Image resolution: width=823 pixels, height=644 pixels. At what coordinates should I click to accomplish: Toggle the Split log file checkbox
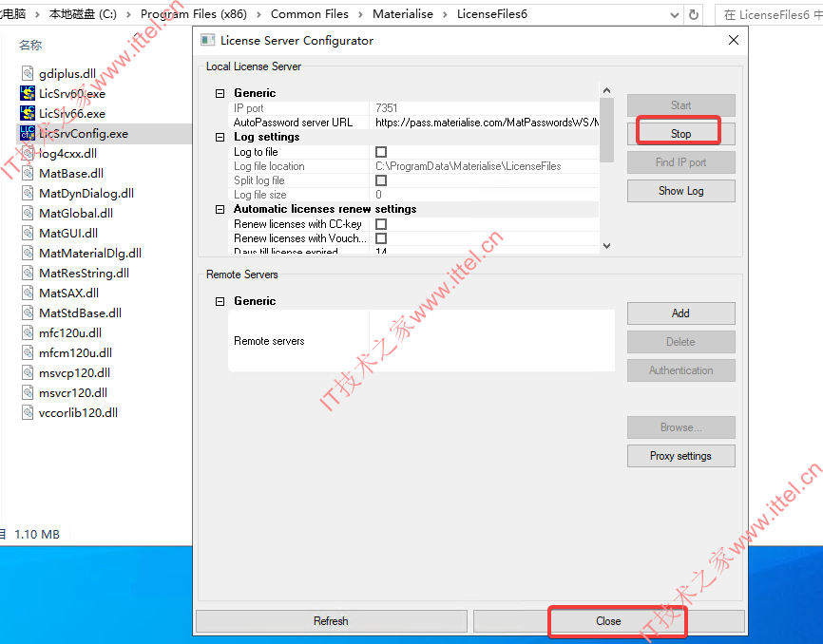tap(381, 180)
